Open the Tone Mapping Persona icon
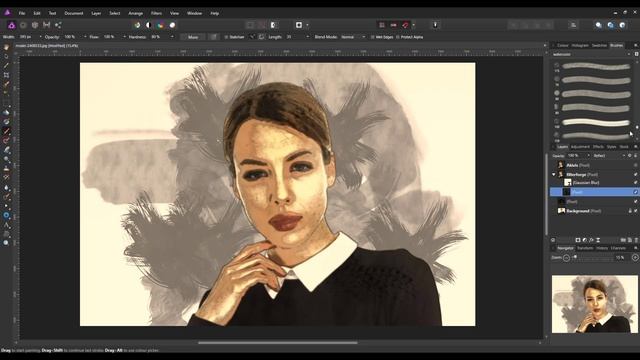 point(47,25)
